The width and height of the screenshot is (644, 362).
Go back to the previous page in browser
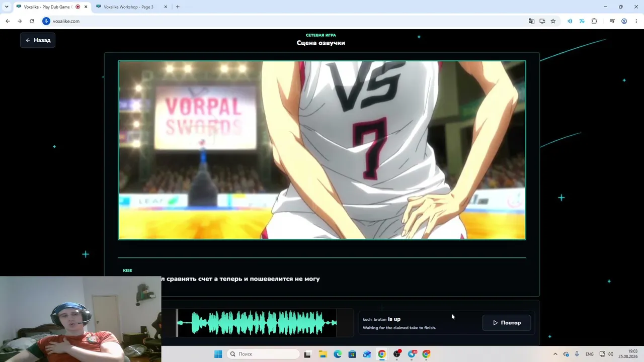[8, 21]
